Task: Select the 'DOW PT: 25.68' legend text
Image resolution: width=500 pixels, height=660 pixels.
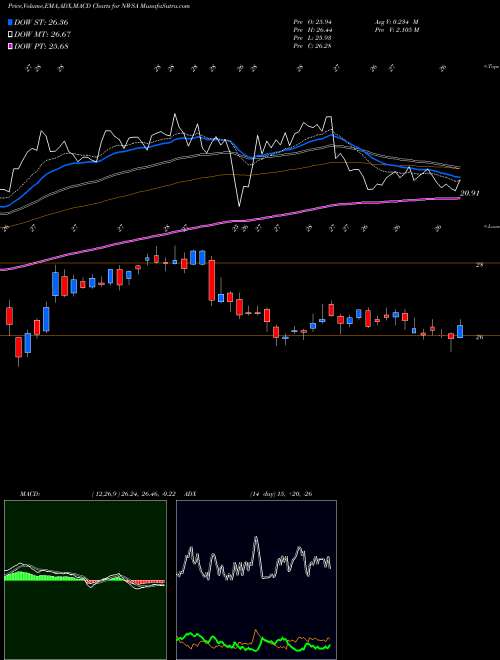Action: [x=41, y=46]
